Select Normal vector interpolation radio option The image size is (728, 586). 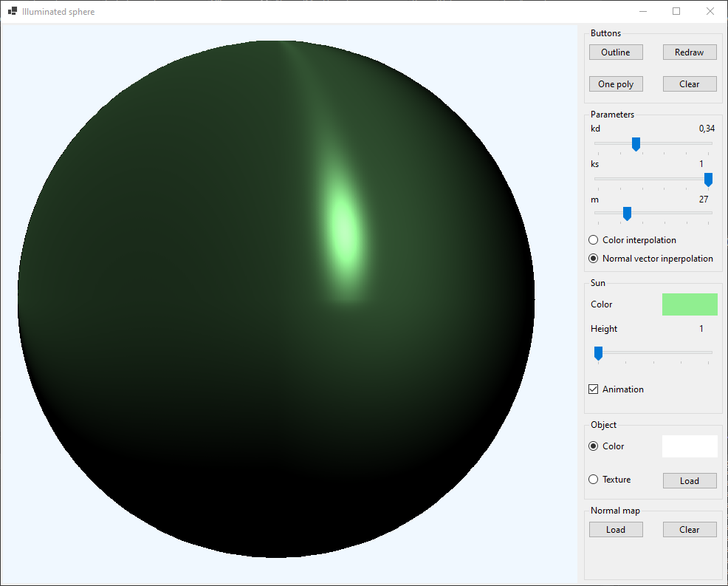(593, 259)
